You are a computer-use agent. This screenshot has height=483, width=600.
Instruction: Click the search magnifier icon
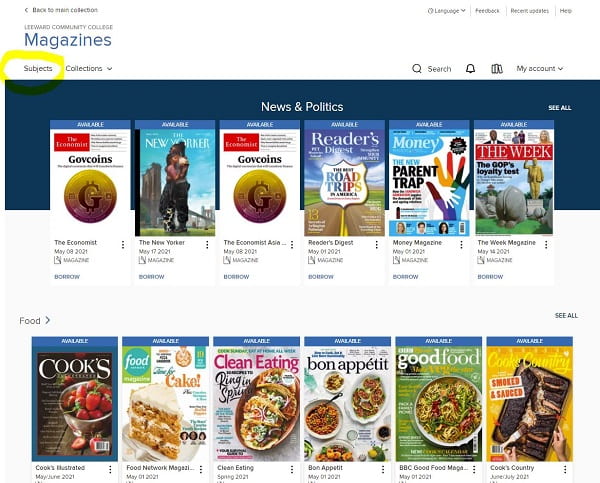[417, 69]
